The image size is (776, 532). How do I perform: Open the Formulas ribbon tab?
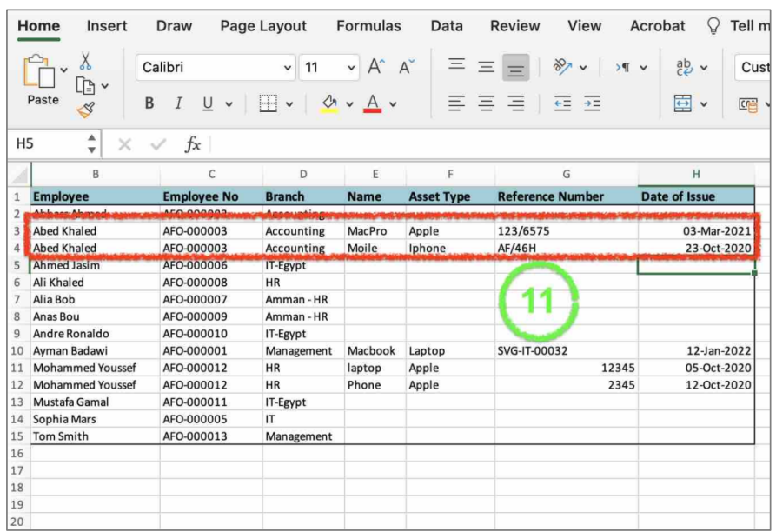point(368,26)
